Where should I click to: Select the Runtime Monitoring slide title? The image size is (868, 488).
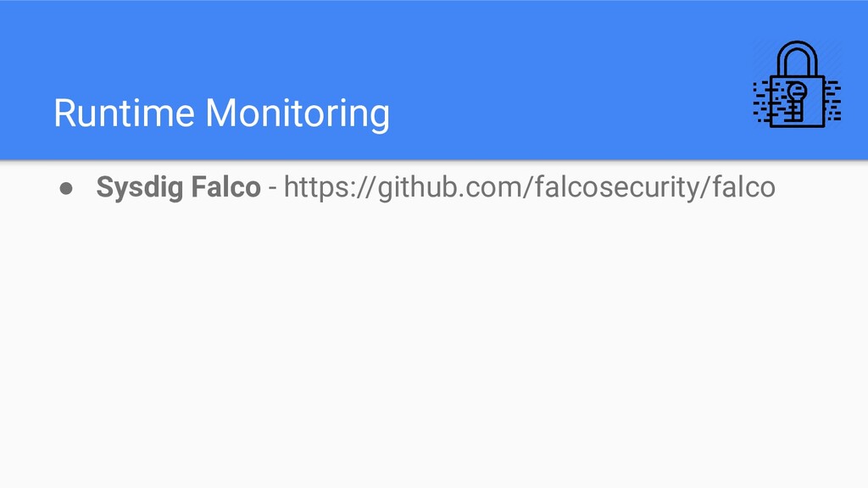coord(221,114)
